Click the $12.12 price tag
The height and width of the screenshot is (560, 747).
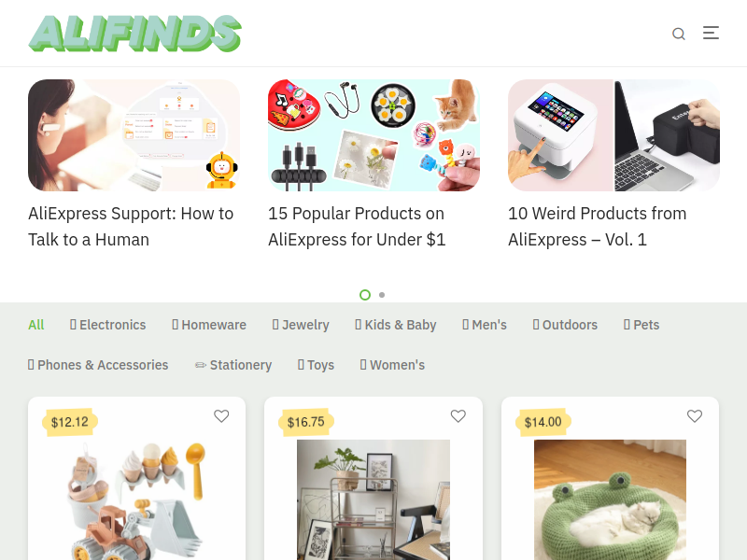click(x=69, y=422)
